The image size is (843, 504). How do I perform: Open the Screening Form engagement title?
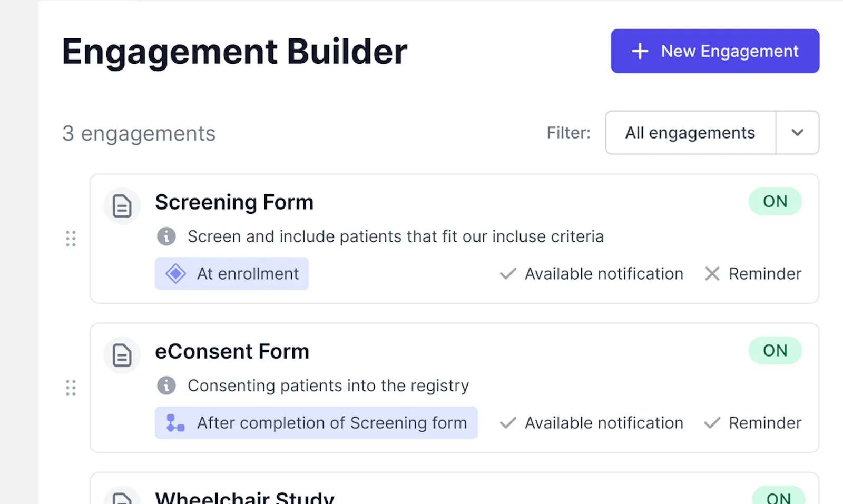pyautogui.click(x=234, y=202)
